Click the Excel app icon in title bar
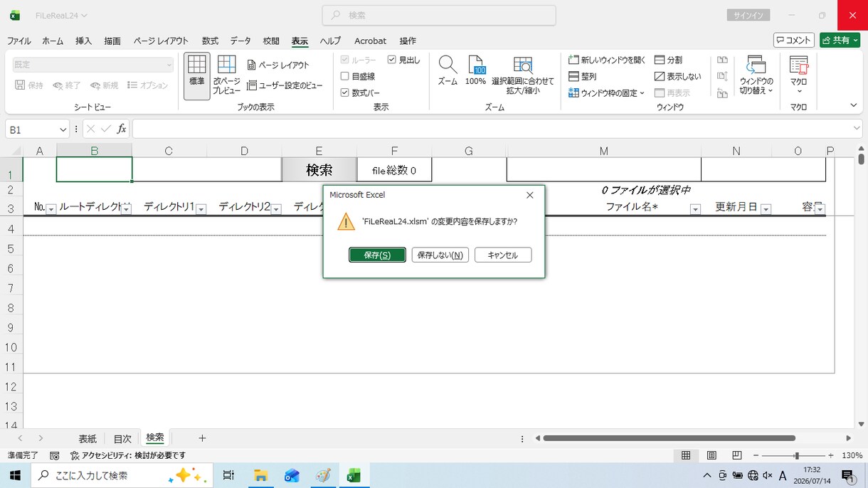The image size is (868, 488). coord(15,15)
